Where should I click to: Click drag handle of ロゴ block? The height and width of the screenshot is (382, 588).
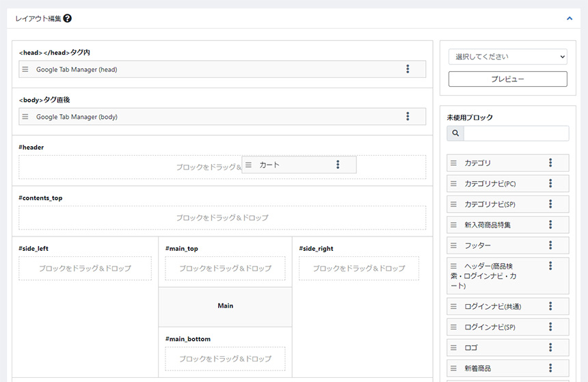[453, 348]
